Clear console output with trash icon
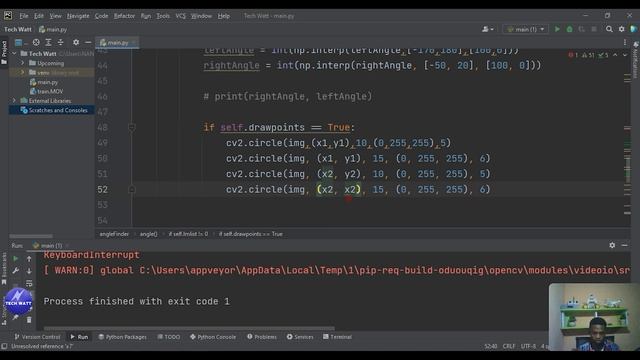Screen dimensions: 640x360 tap(29, 320)
